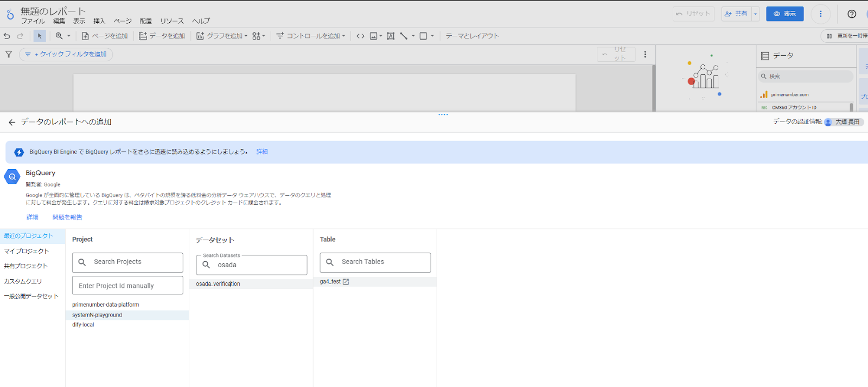The height and width of the screenshot is (387, 868).
Task: Open the 編集 menu
Action: 59,21
